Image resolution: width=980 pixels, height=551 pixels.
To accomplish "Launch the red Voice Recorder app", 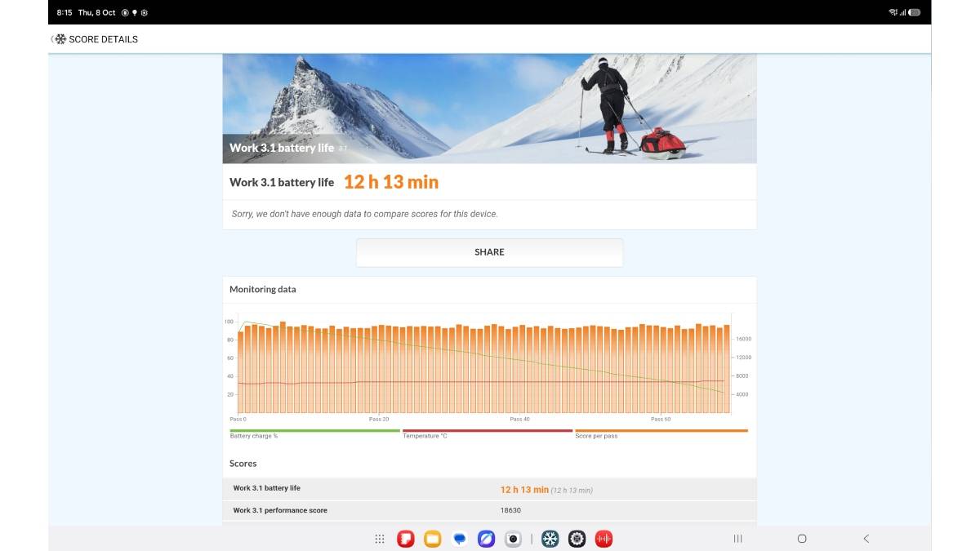I will [x=604, y=539].
